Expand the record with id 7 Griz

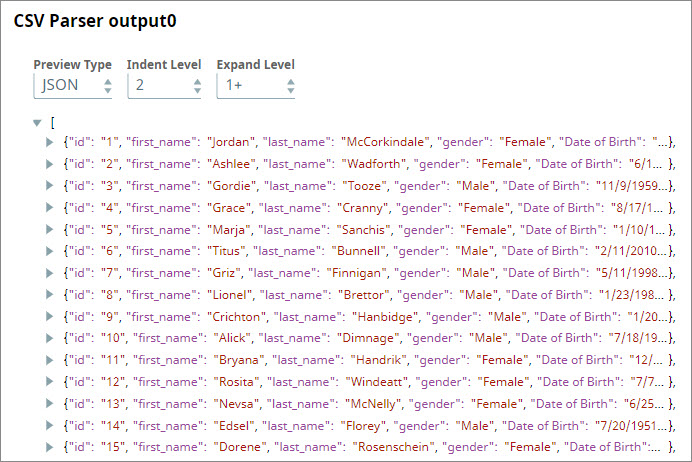coord(50,272)
